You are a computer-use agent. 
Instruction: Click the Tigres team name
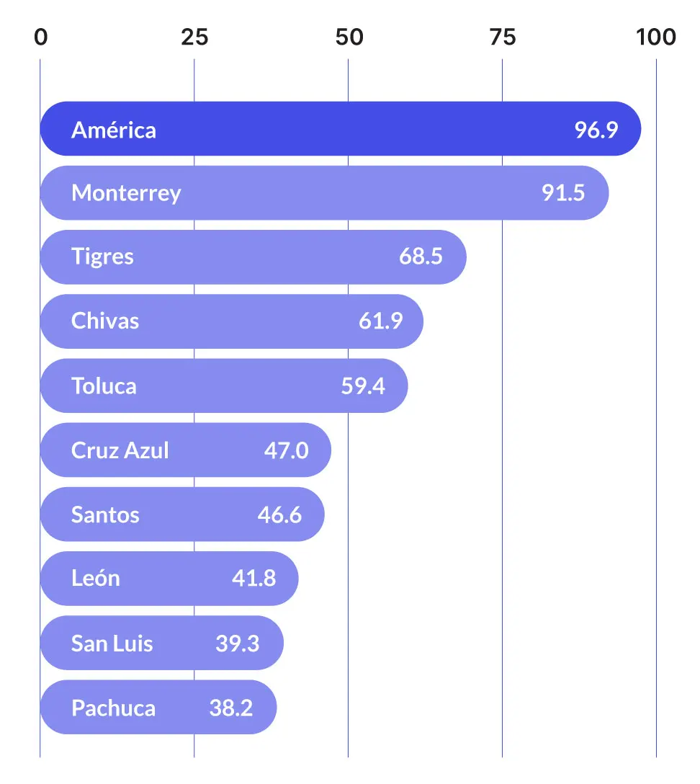pos(102,257)
